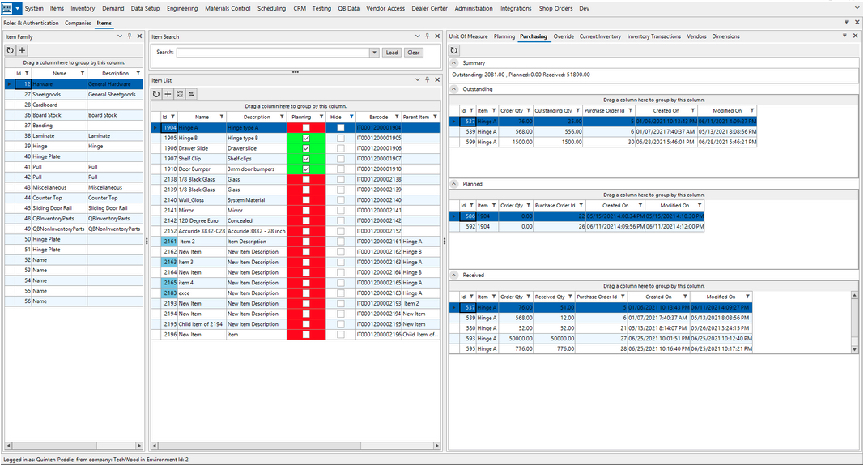868x466 pixels.
Task: Open filter on Item List Description column
Action: point(282,117)
